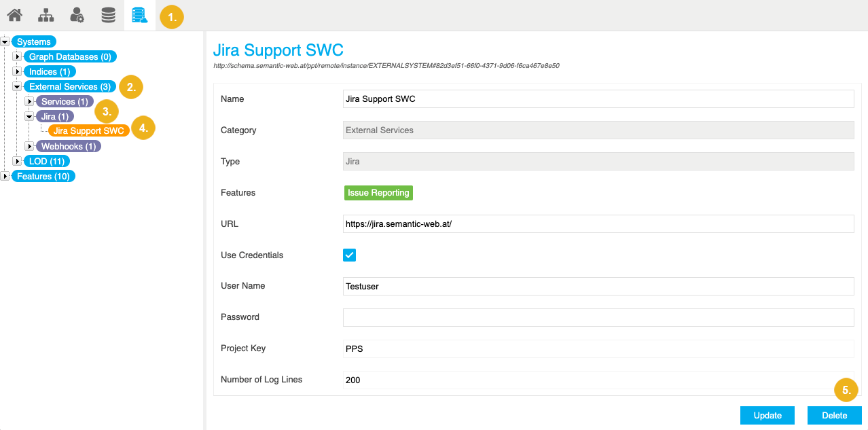Click the disabled Type field

tap(598, 162)
